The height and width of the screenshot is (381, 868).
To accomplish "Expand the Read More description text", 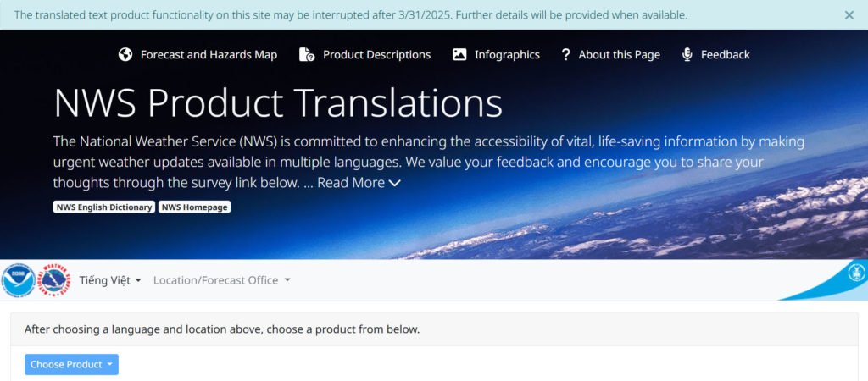I will point(359,182).
